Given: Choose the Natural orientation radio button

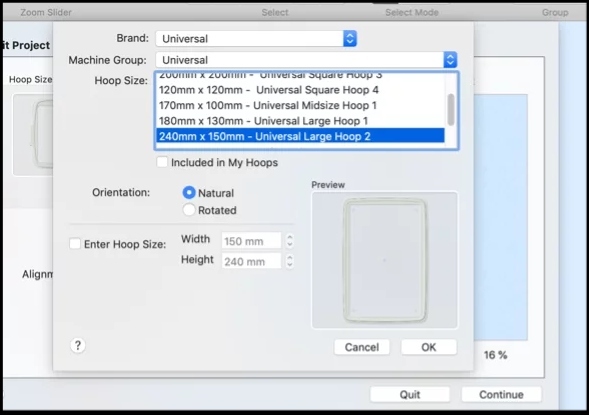Looking at the screenshot, I should coord(189,193).
